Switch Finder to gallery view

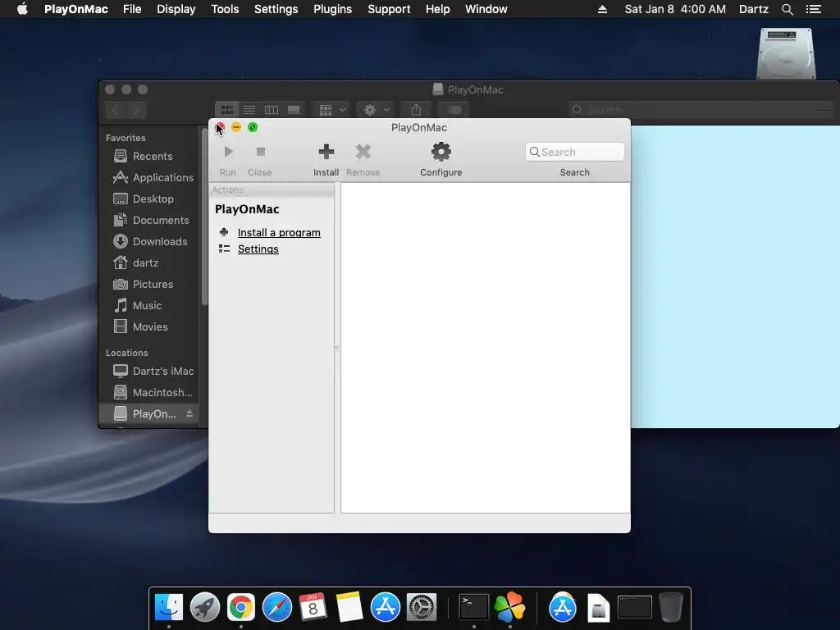click(294, 111)
